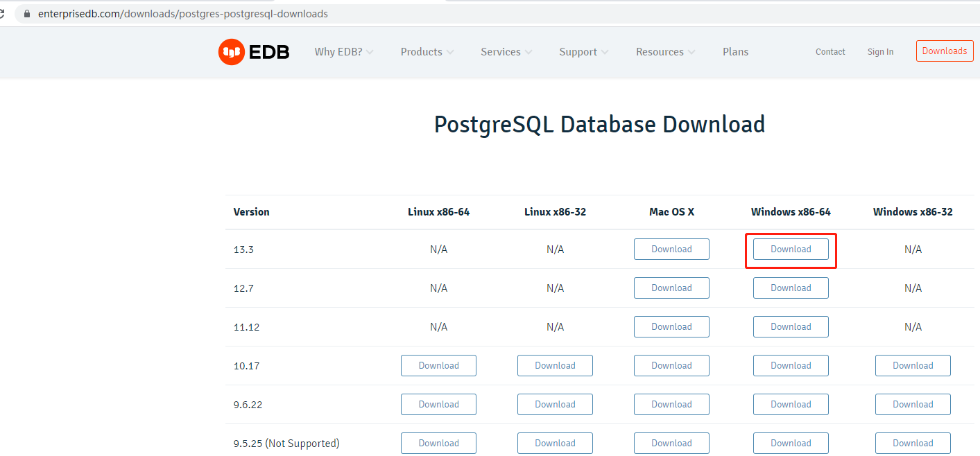Click the orange Downloads button
980x456 pixels.
tap(945, 51)
